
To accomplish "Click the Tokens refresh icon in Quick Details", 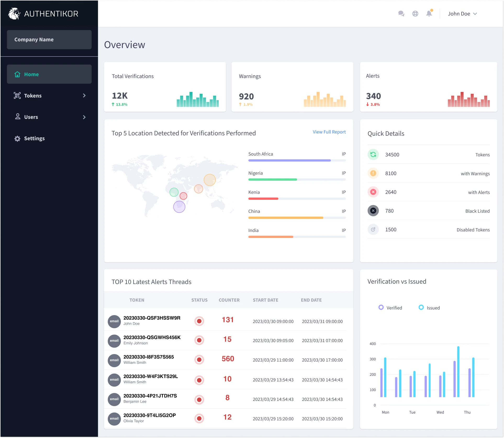I will [x=373, y=155].
